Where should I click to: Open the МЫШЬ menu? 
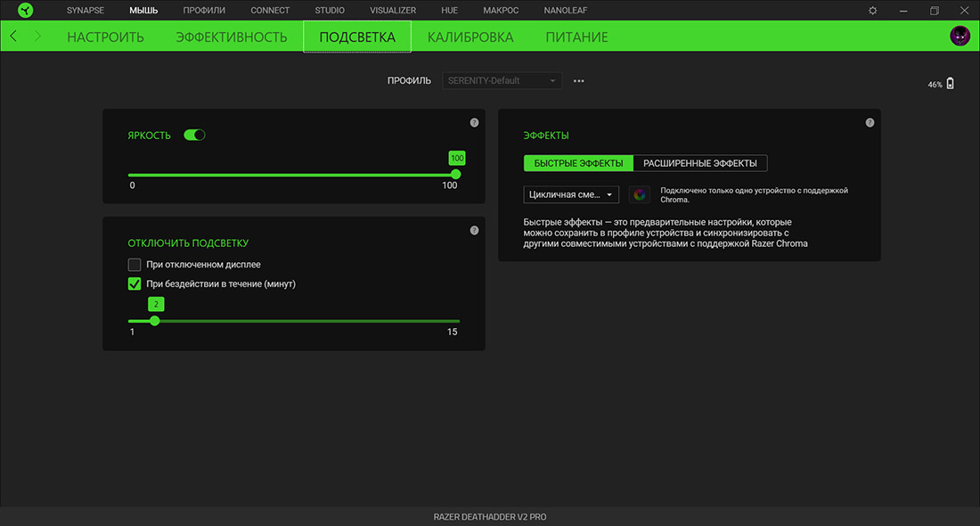[143, 10]
